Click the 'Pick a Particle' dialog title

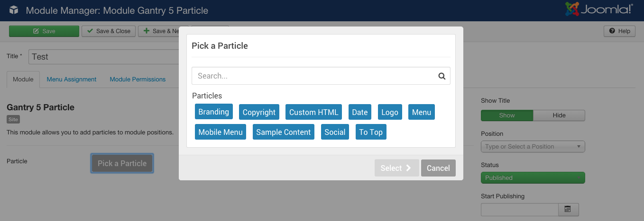(x=220, y=46)
